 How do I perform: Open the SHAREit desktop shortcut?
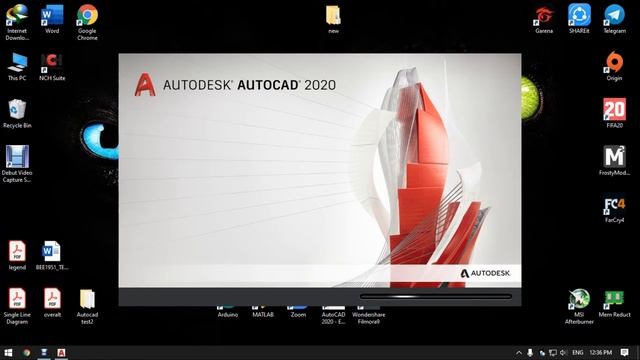point(579,19)
